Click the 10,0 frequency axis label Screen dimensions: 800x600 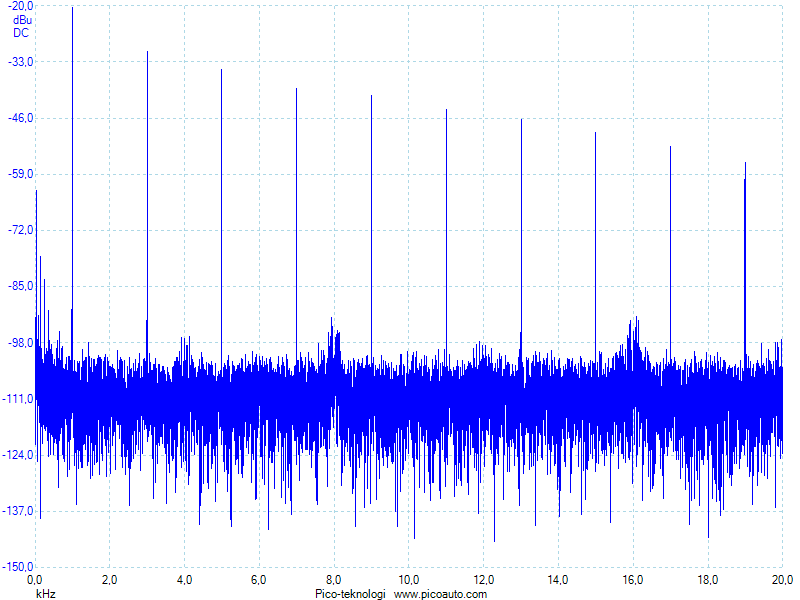click(409, 580)
